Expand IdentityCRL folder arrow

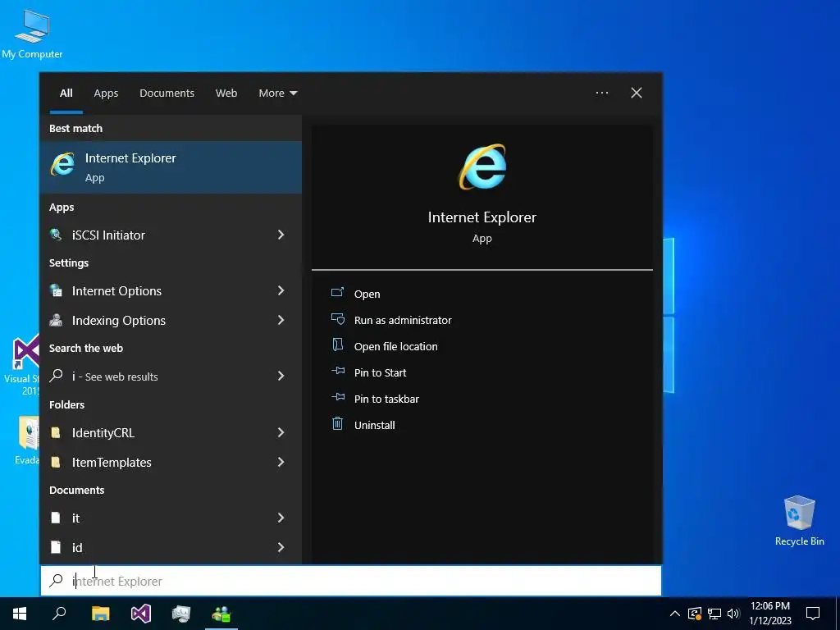tap(281, 432)
